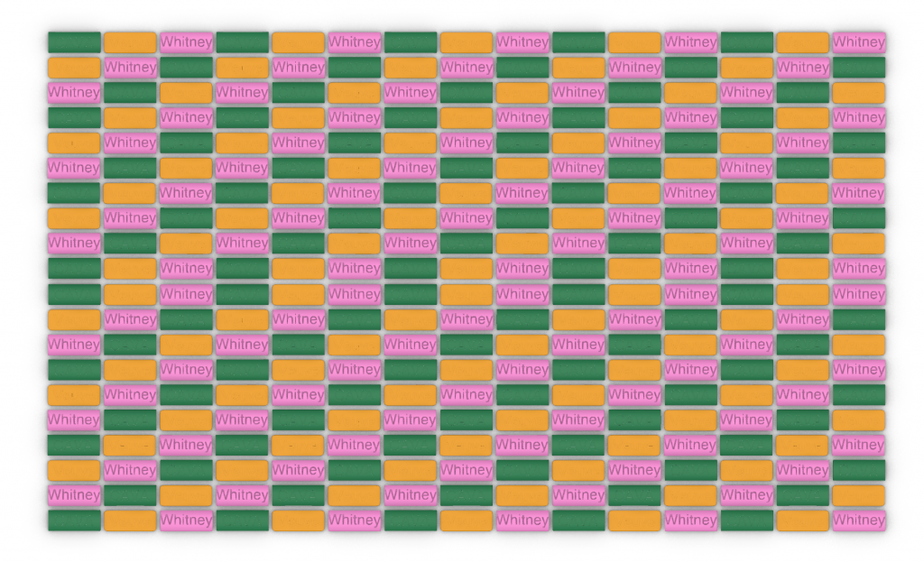Click the second Whitney tile in the top row

point(354,41)
